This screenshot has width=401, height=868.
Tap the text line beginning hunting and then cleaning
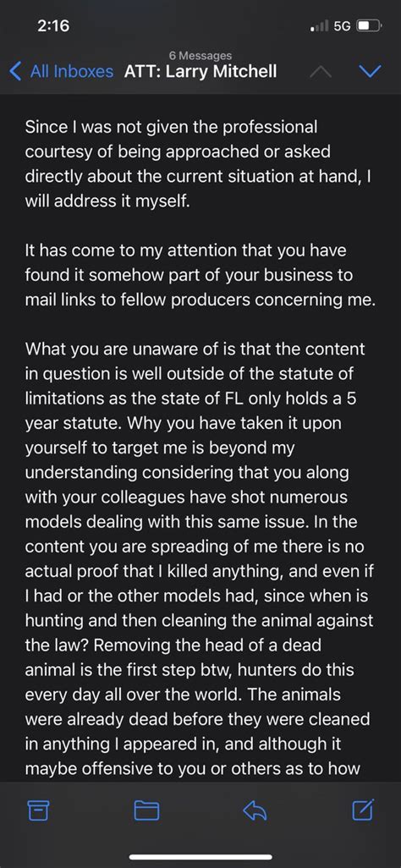click(x=199, y=621)
